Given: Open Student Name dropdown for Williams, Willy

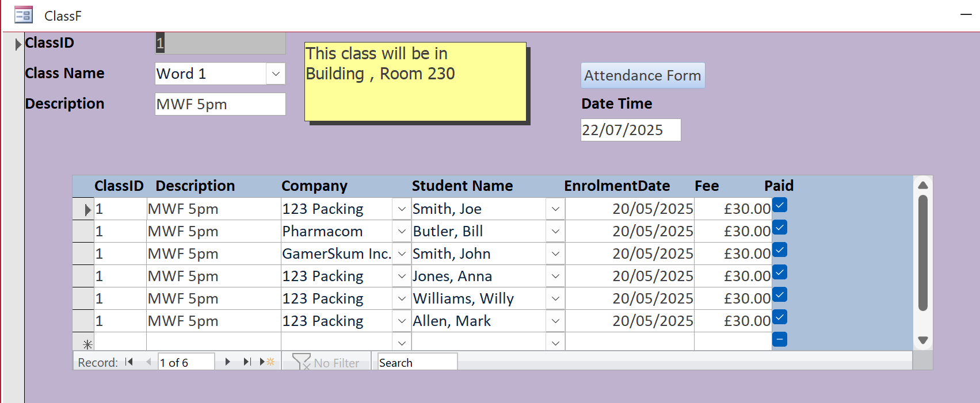Looking at the screenshot, I should point(555,299).
